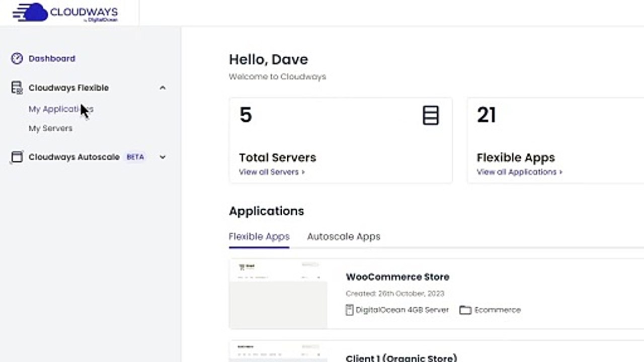Click the server icon beside DigitalOcean 4GB Server
Screen dimensions: 644x362
pos(349,310)
